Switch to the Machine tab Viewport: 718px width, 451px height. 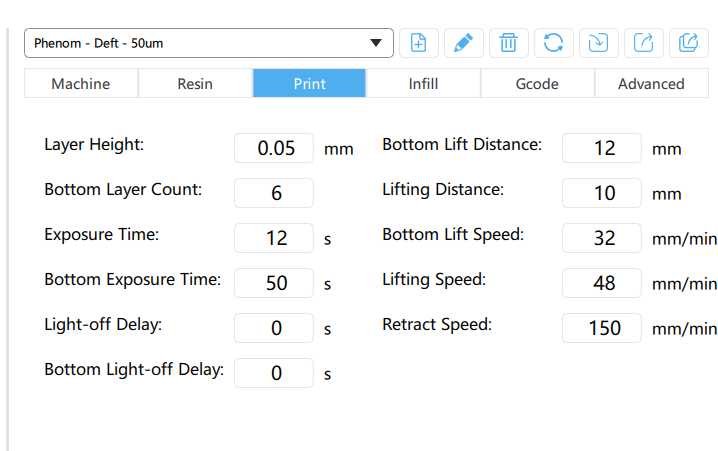click(81, 83)
